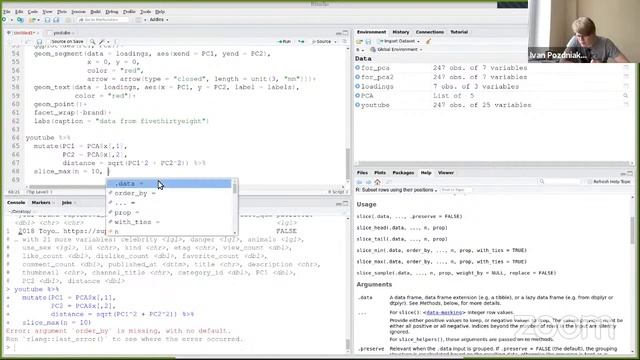Go forward in help history
640x360 pixels.
368,182
